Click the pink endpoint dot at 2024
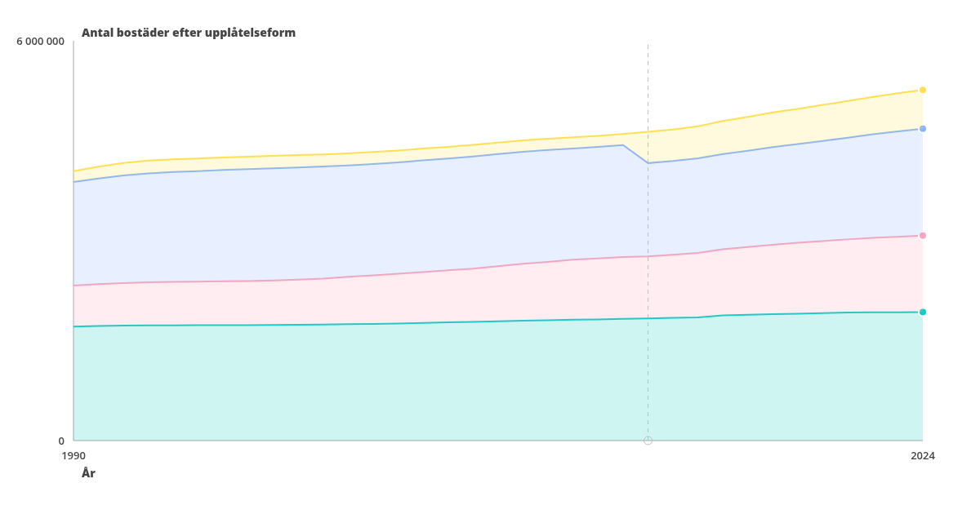The width and height of the screenshot is (980, 514). pyautogui.click(x=922, y=236)
